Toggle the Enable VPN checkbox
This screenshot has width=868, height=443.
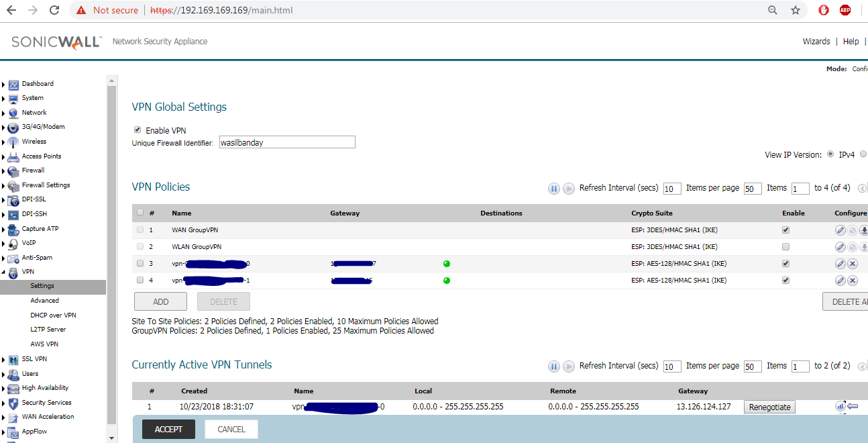(x=138, y=130)
